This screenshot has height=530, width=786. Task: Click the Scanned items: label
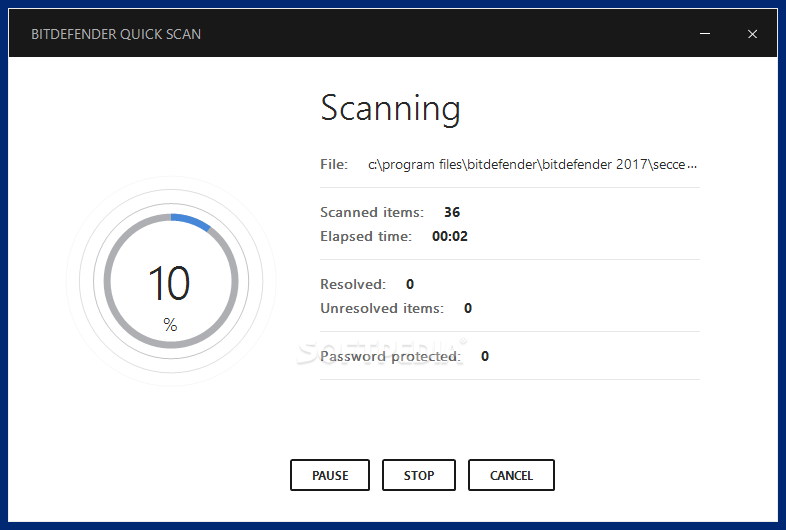(x=372, y=213)
